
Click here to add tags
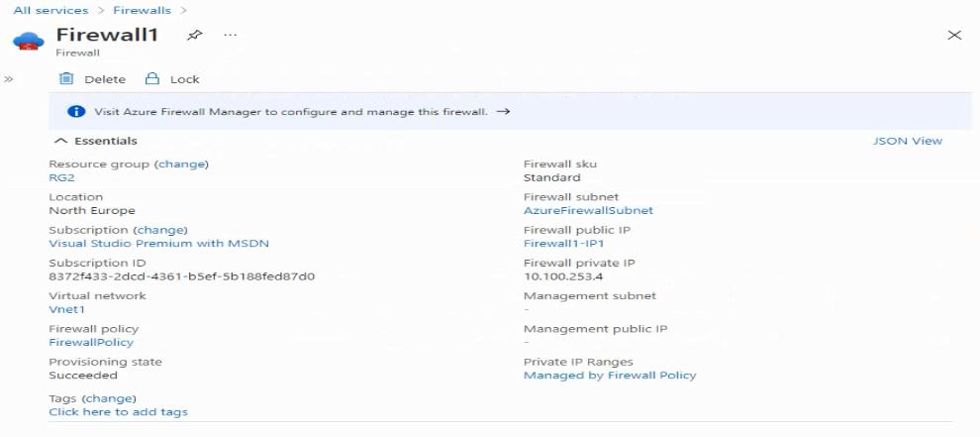click(118, 412)
